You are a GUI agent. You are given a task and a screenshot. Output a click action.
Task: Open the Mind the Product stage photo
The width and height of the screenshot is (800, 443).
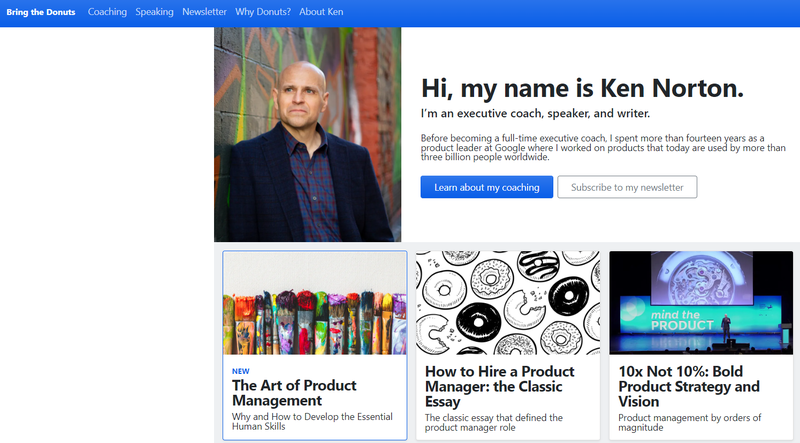tap(701, 302)
